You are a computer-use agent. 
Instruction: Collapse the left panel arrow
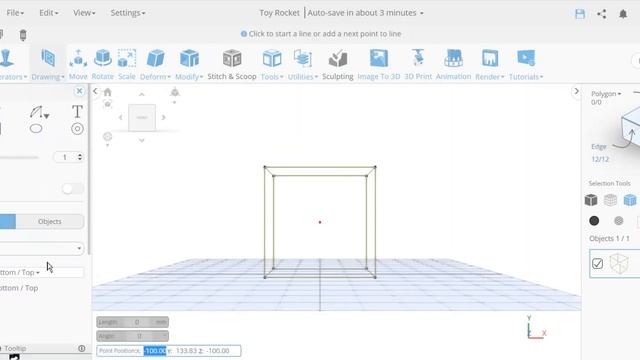click(x=95, y=91)
